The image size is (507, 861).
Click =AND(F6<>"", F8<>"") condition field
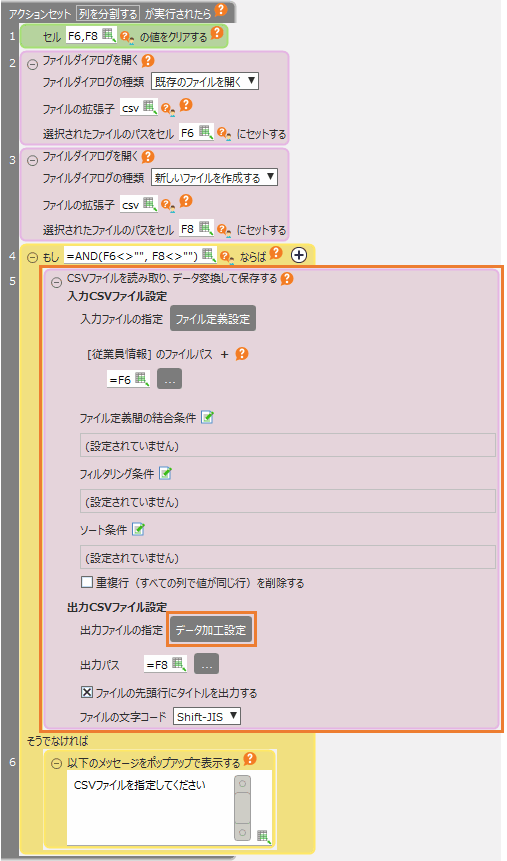[x=140, y=255]
